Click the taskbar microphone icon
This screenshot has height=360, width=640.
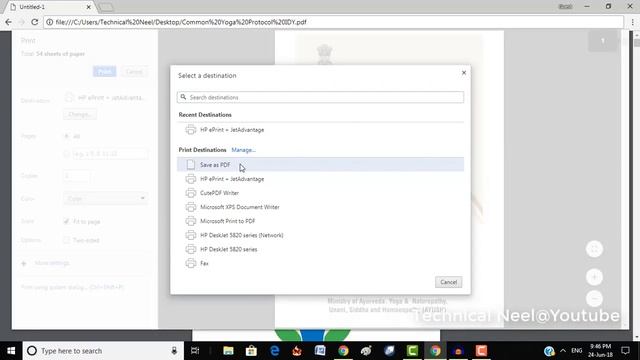point(174,351)
